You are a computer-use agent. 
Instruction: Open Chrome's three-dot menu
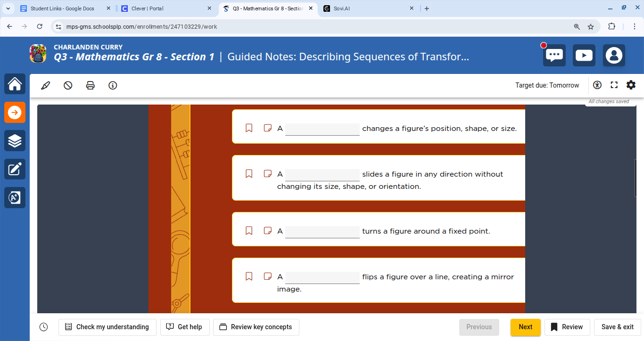pyautogui.click(x=634, y=27)
